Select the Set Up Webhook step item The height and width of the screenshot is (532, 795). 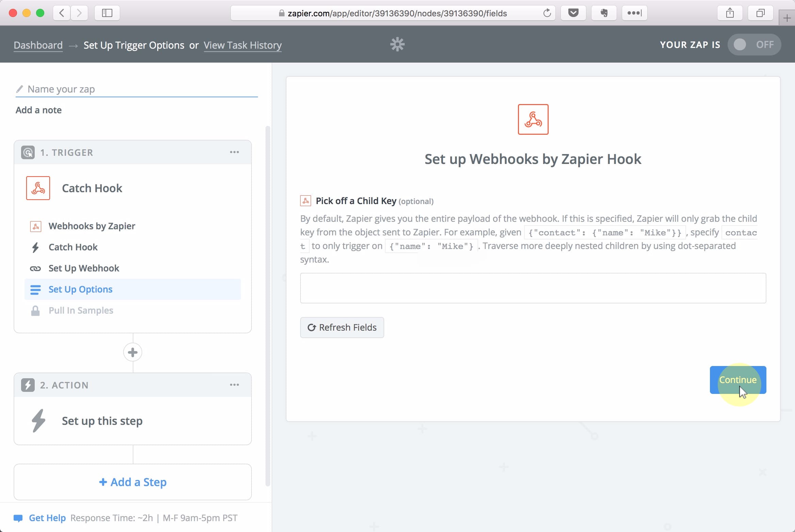pos(133,268)
